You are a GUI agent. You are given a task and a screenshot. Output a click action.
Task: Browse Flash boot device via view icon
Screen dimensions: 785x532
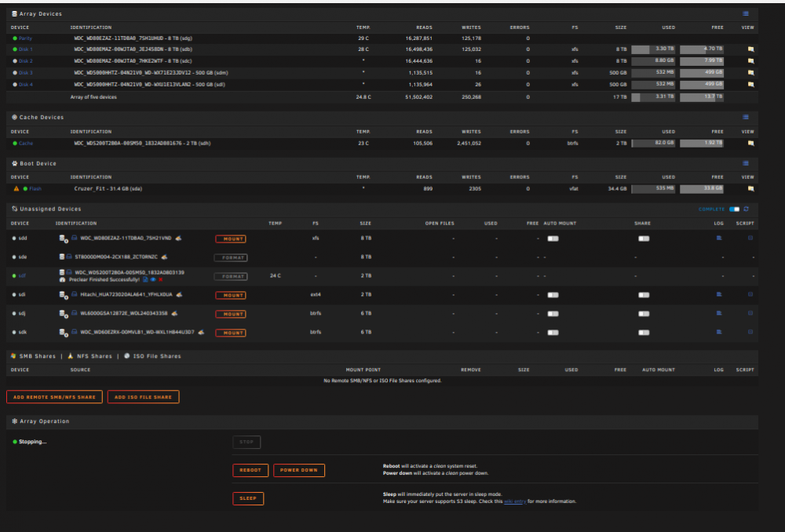coord(750,188)
